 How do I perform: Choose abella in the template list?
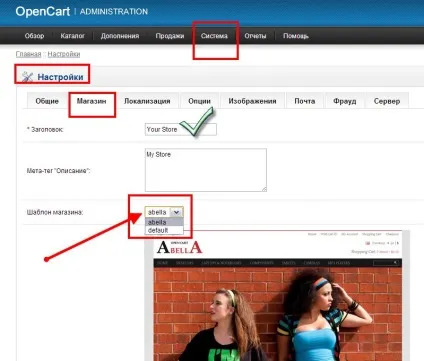point(164,222)
